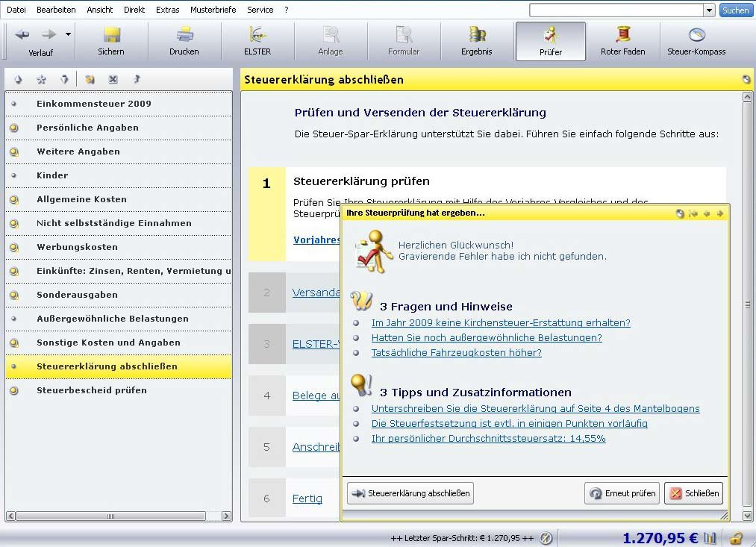Open the Musterbriefe menu
Image resolution: width=756 pixels, height=547 pixels.
pos(213,10)
